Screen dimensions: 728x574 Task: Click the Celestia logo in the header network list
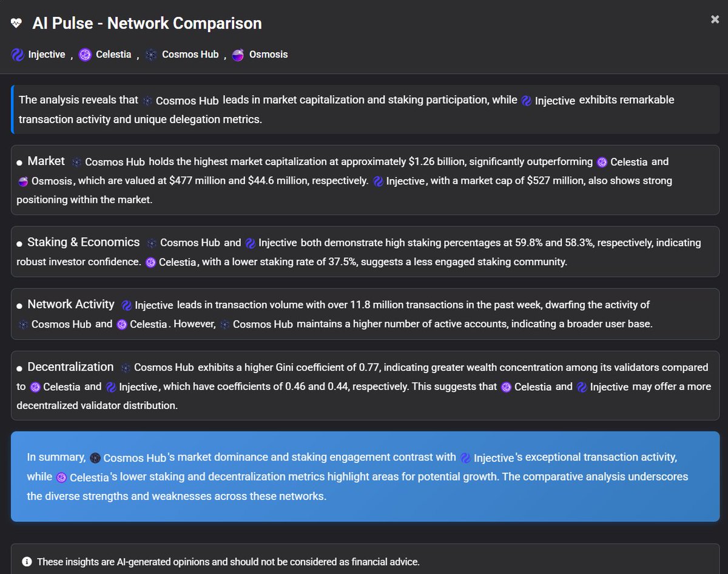coord(85,55)
